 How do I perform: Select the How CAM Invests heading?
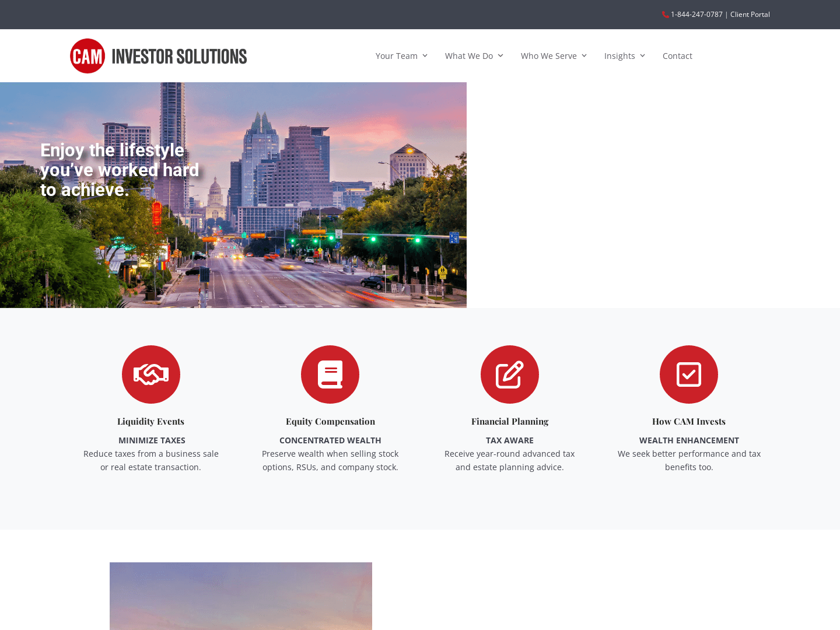[x=689, y=421]
